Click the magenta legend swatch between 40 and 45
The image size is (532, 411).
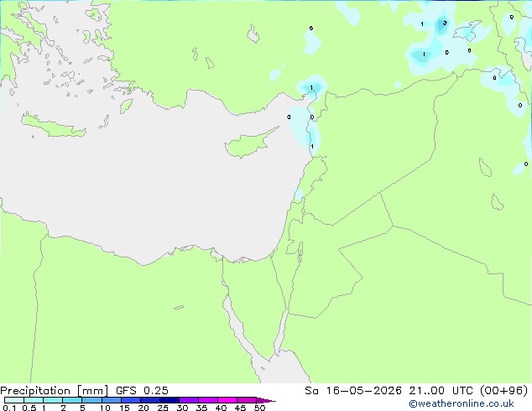[227, 400]
